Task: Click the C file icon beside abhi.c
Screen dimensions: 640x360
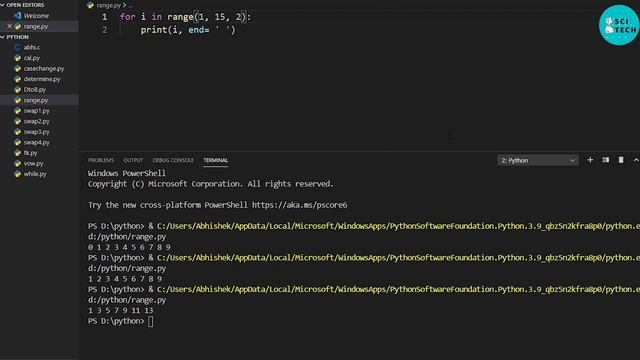Action: tap(18, 47)
